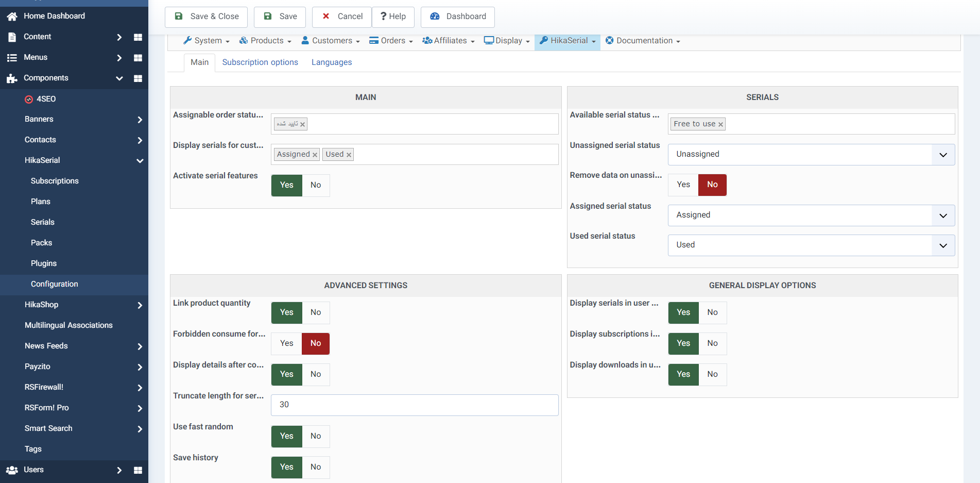This screenshot has width=980, height=483.
Task: Expand the HikaShop sidebar submenu
Action: tap(140, 305)
